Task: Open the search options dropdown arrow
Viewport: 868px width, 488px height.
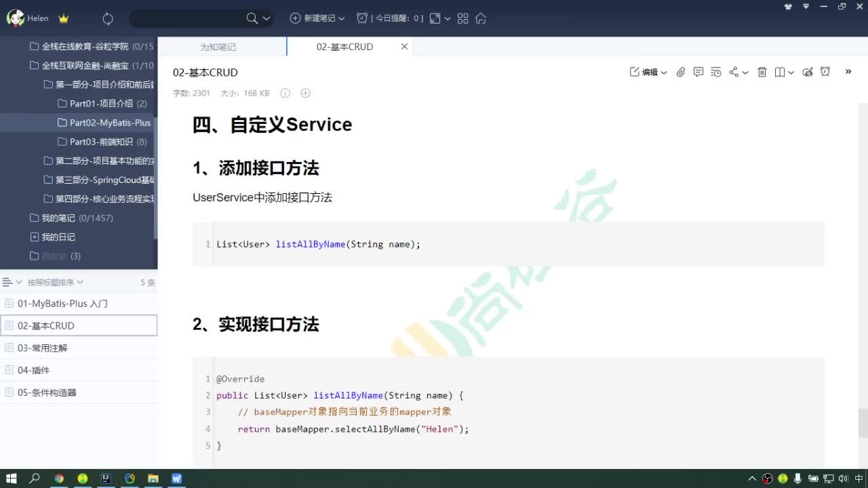Action: 266,18
